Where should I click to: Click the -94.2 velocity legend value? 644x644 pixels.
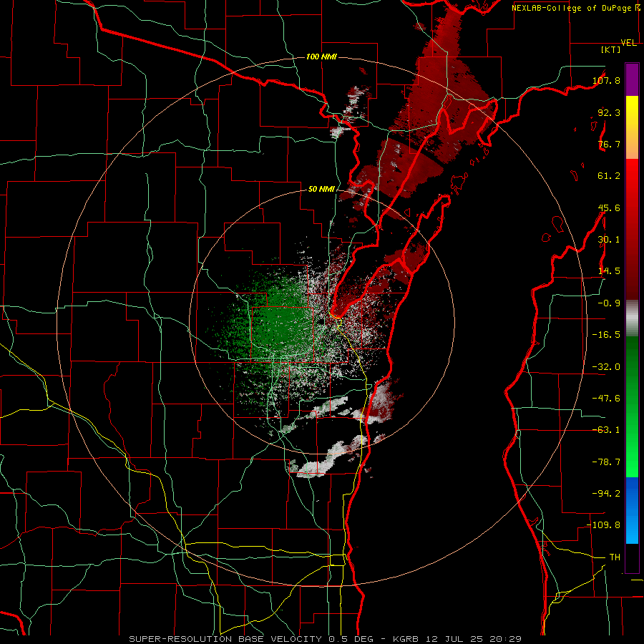pyautogui.click(x=607, y=494)
